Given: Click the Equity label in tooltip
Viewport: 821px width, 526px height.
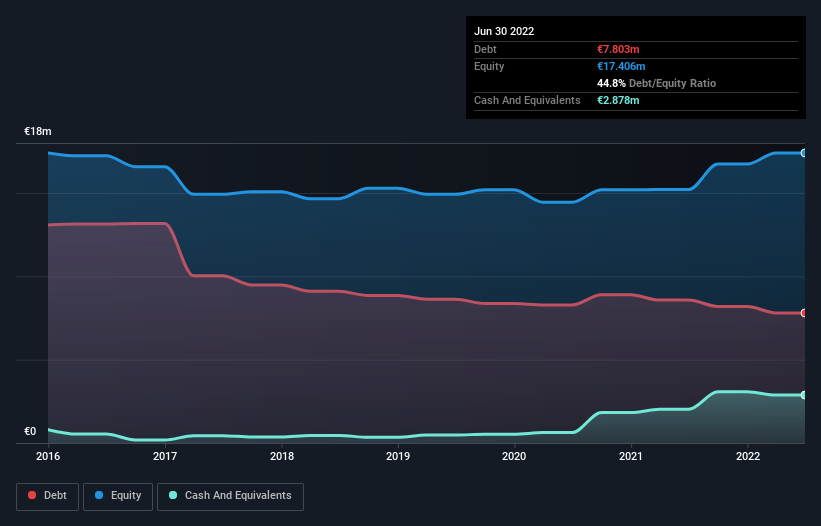Looking at the screenshot, I should (489, 66).
